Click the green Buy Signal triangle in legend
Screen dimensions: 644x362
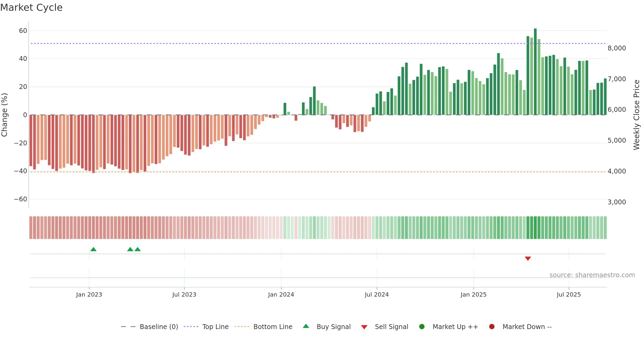(306, 326)
